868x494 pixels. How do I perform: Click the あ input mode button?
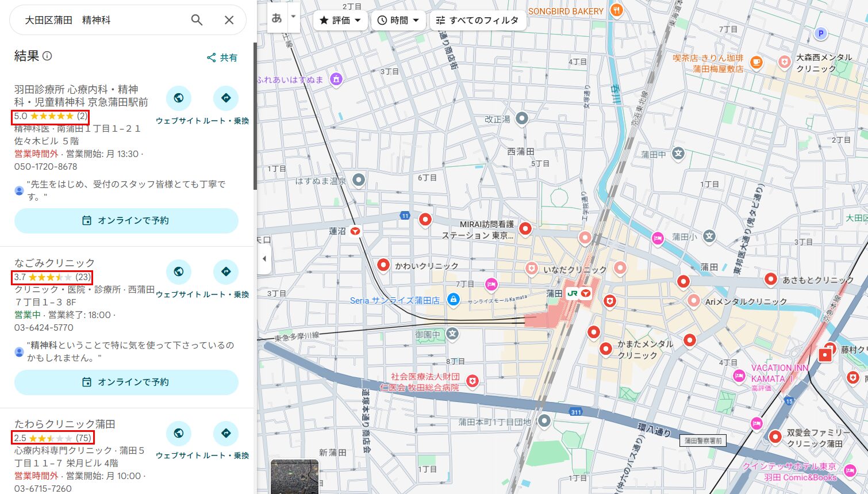277,18
